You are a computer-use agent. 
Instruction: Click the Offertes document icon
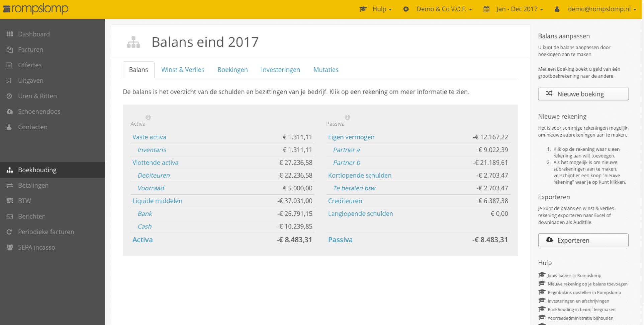[9, 65]
